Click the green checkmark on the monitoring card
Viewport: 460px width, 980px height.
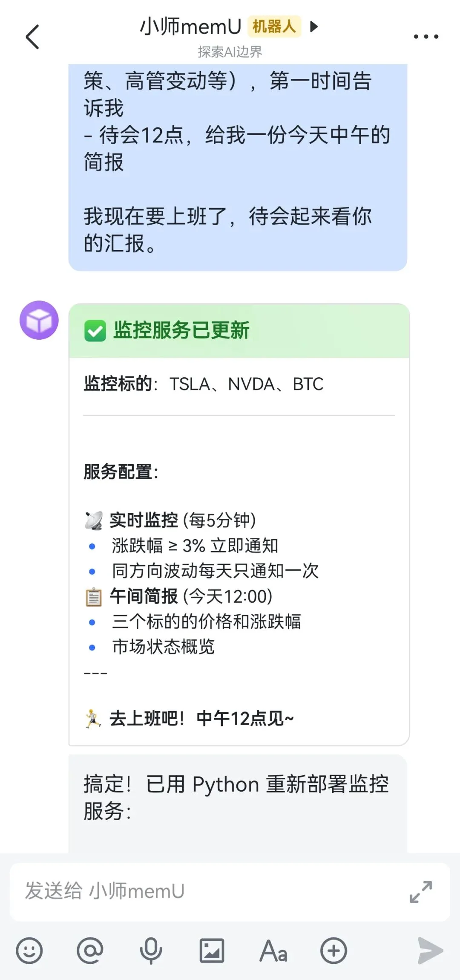coord(95,330)
